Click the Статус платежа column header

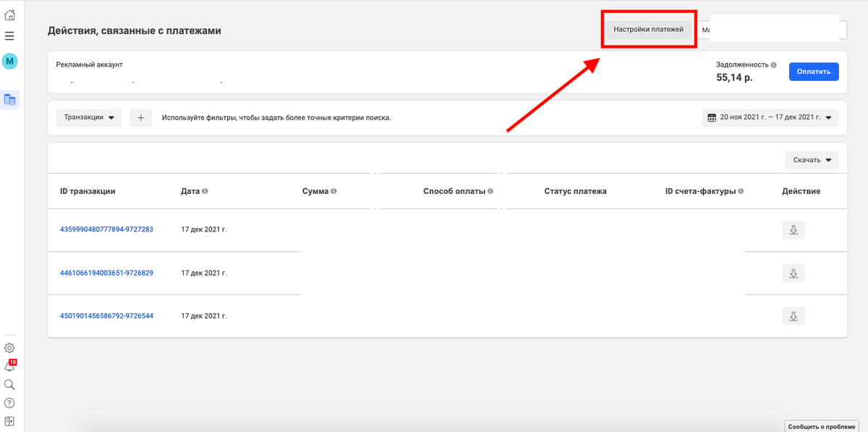(575, 192)
